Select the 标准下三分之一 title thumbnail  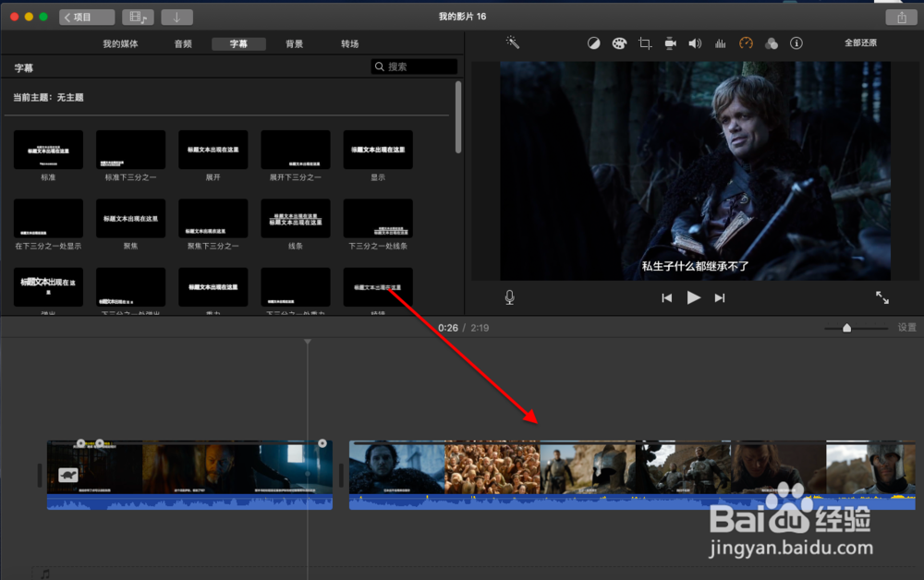click(131, 150)
